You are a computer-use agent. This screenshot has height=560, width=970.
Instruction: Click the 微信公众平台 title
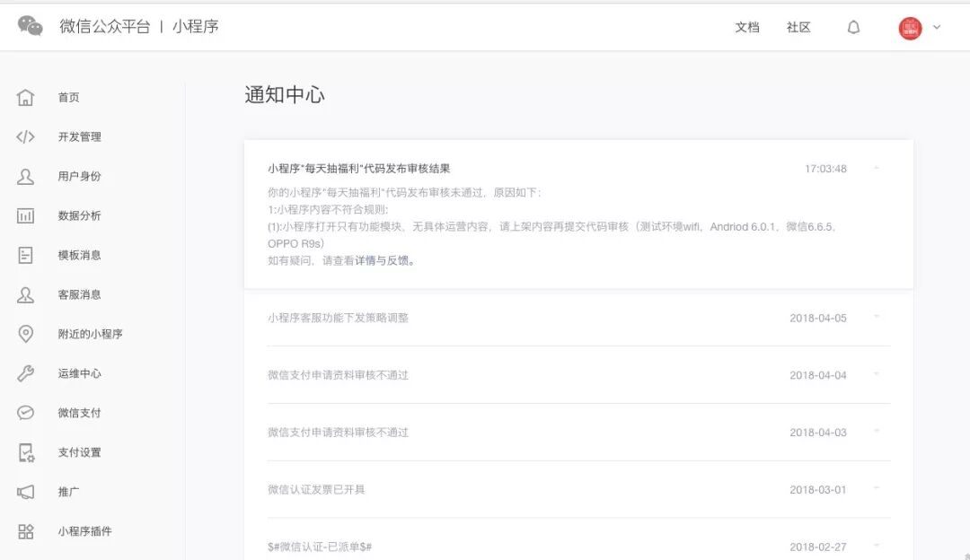[104, 26]
